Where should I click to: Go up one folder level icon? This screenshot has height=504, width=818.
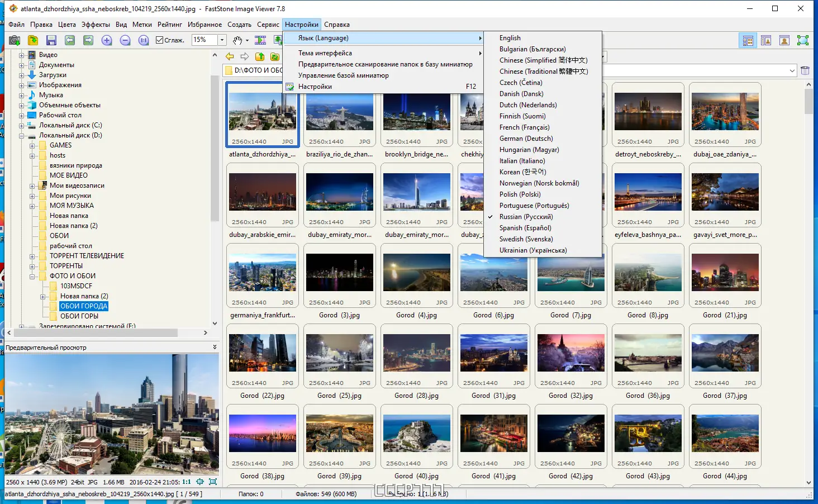point(260,56)
